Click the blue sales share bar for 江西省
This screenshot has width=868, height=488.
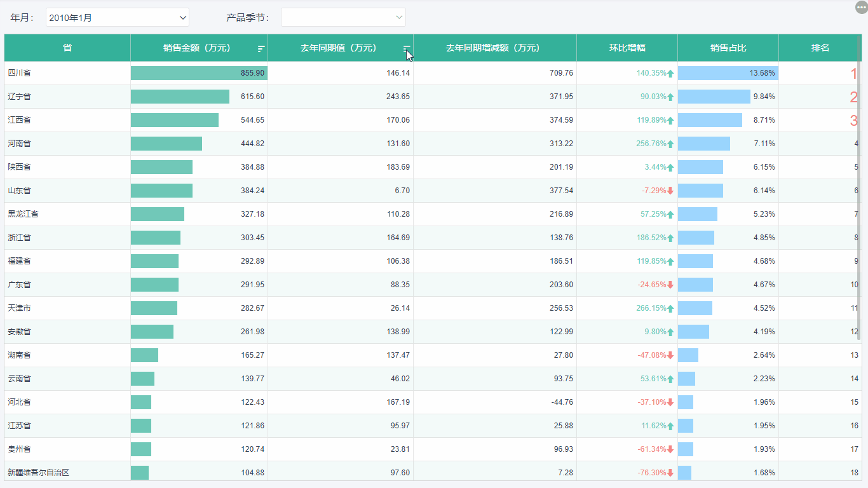point(710,120)
